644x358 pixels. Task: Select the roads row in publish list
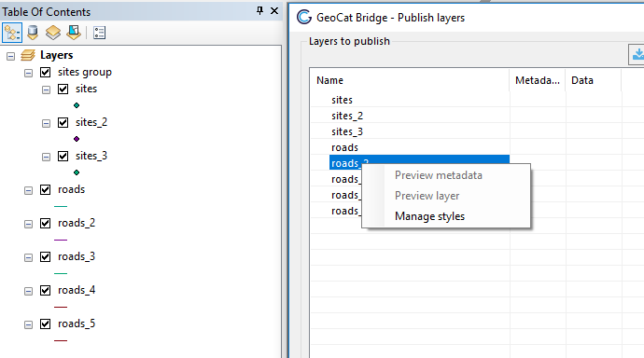344,147
